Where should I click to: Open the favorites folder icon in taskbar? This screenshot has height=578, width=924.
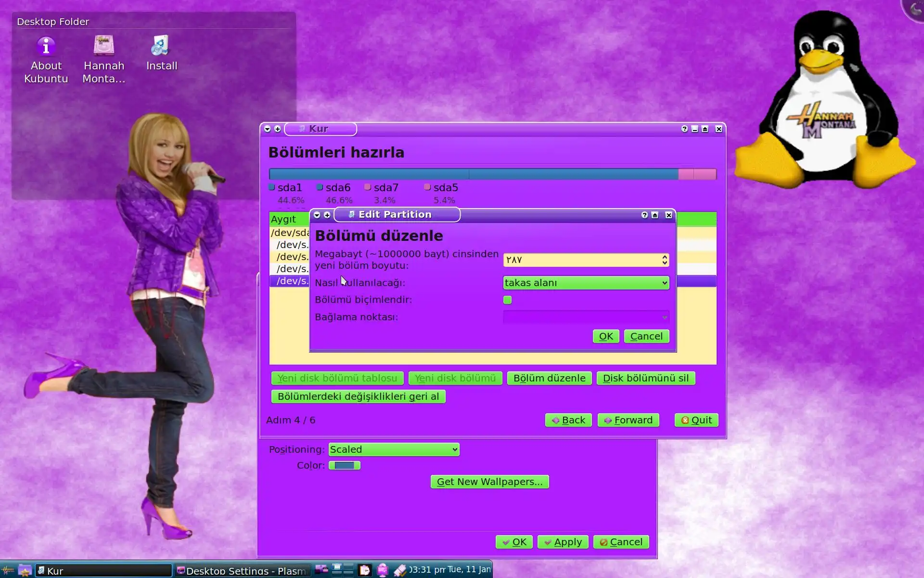click(x=25, y=570)
